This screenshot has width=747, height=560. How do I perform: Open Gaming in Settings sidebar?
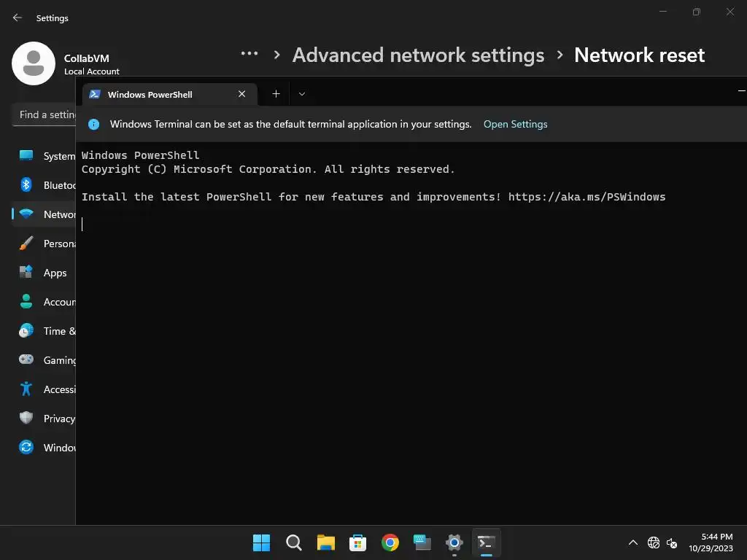[x=44, y=360]
